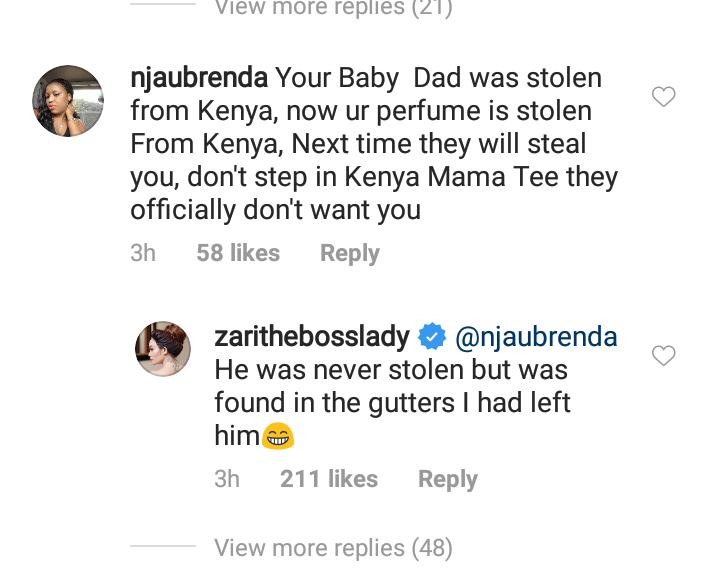Reply to njaubrenda's comment
The width and height of the screenshot is (720, 585).
coord(349,253)
